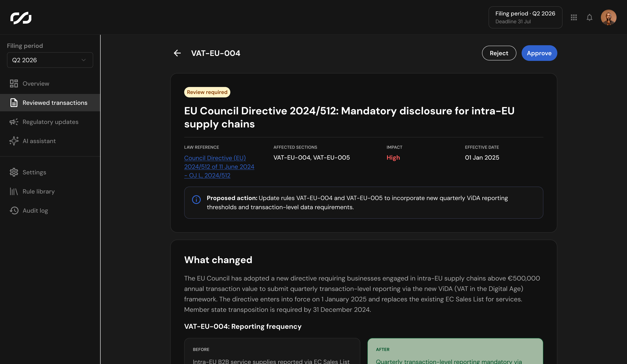627x364 pixels.
Task: Approve the VAT-EU-004 update
Action: [539, 53]
